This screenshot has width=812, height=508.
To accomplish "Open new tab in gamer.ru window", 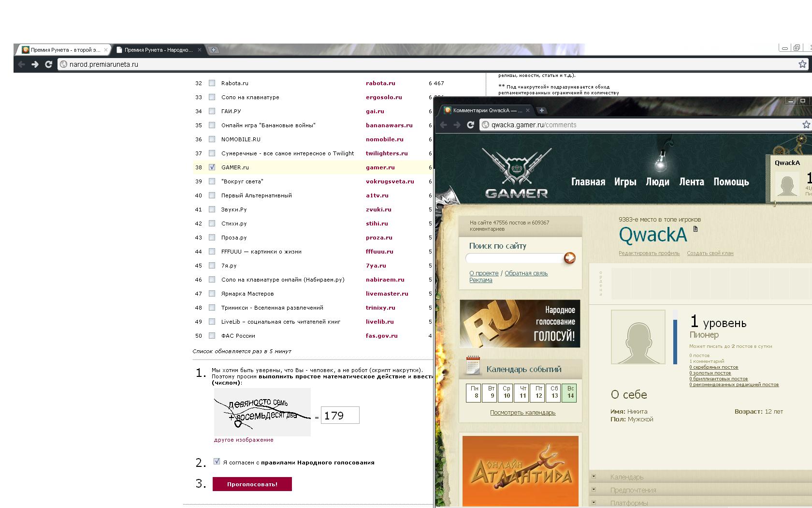I will (542, 110).
